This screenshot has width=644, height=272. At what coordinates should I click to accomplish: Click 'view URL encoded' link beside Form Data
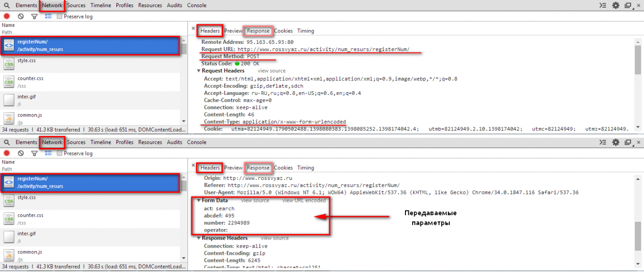pos(304,200)
